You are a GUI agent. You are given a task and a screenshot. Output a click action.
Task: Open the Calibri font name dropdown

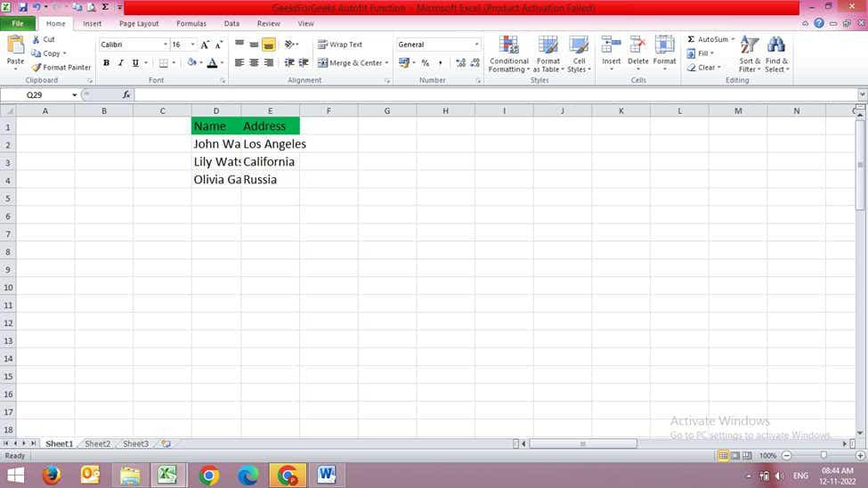pyautogui.click(x=165, y=45)
